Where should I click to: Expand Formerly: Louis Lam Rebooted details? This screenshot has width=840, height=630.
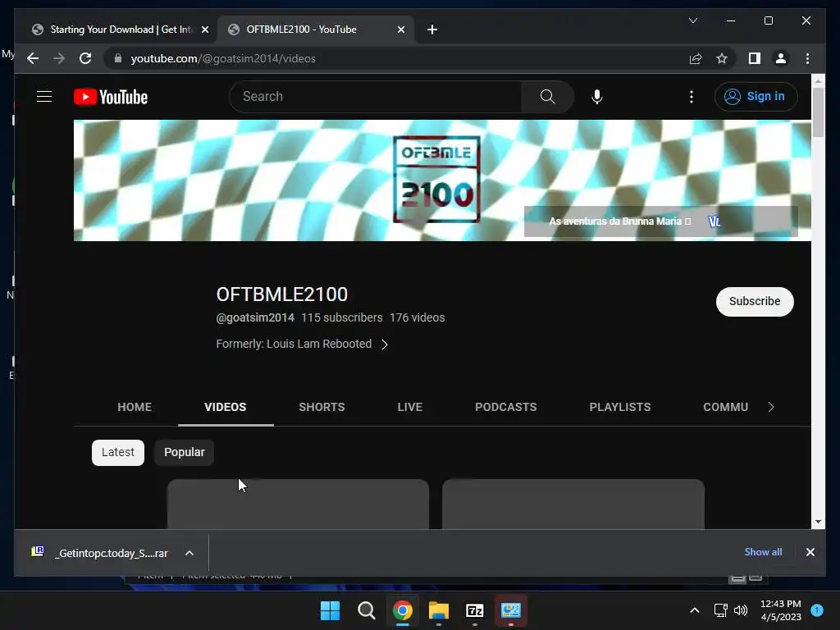coord(302,344)
